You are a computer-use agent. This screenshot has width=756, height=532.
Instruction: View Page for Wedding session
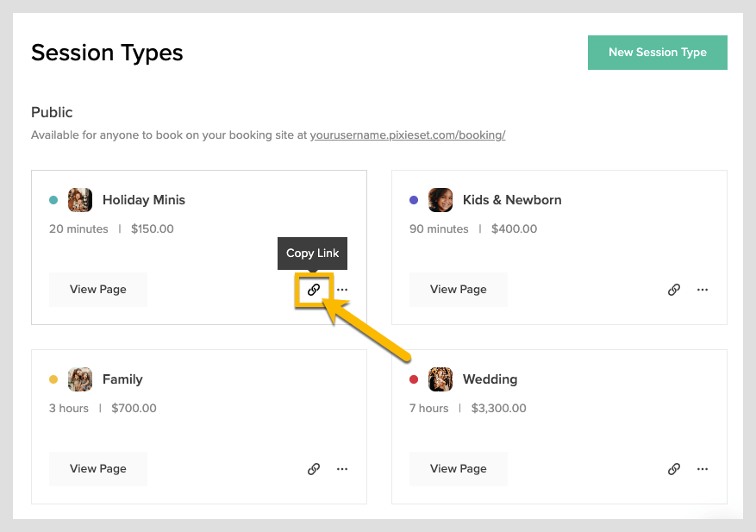click(x=458, y=469)
